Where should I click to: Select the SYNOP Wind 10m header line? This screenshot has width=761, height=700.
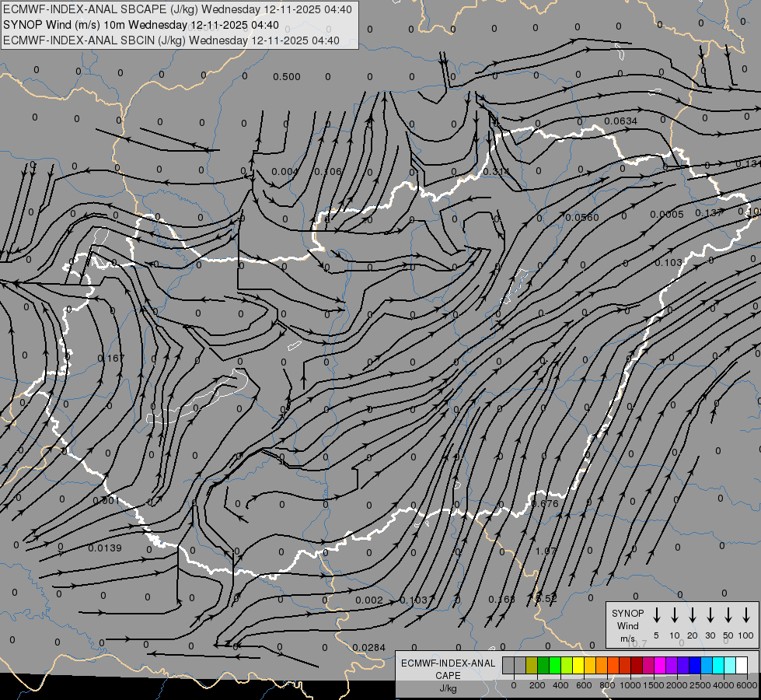[141, 25]
